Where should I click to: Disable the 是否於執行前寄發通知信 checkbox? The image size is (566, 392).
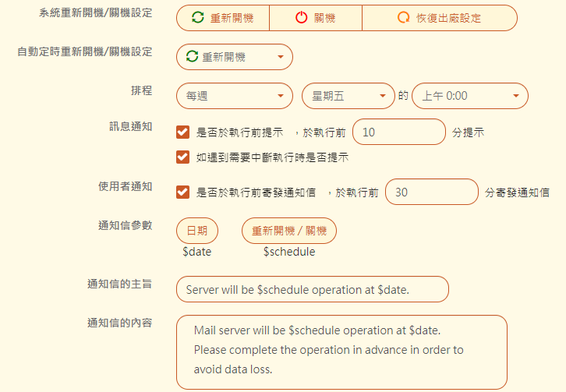[x=183, y=191]
